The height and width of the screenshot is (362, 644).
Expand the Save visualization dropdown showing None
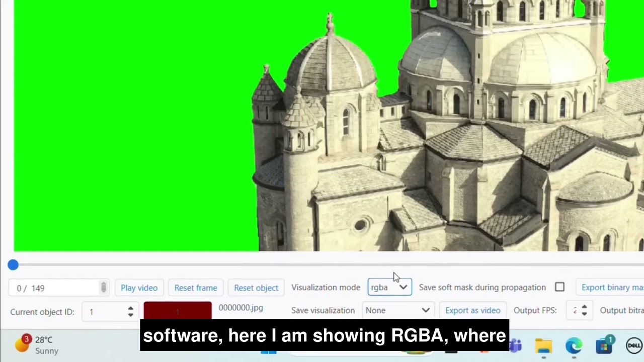coord(397,310)
